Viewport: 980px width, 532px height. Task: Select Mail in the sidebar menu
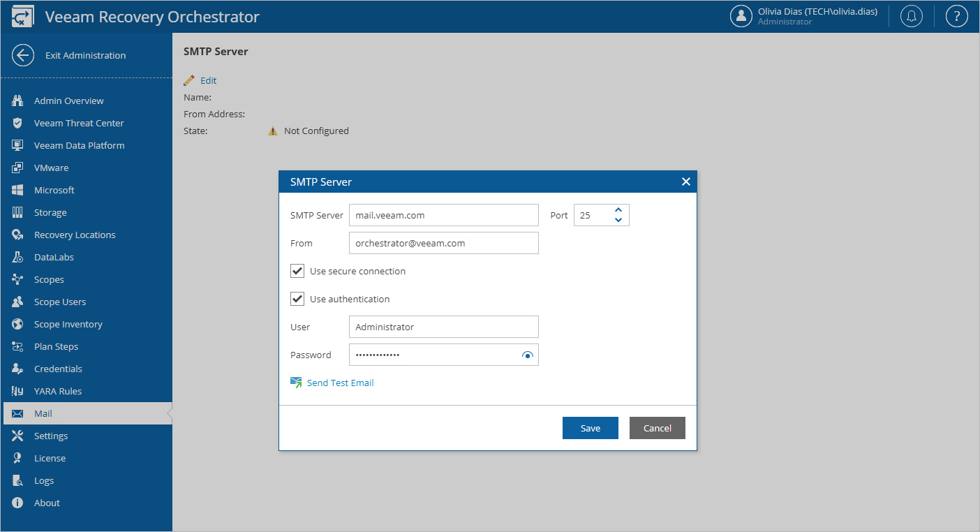pyautogui.click(x=42, y=413)
